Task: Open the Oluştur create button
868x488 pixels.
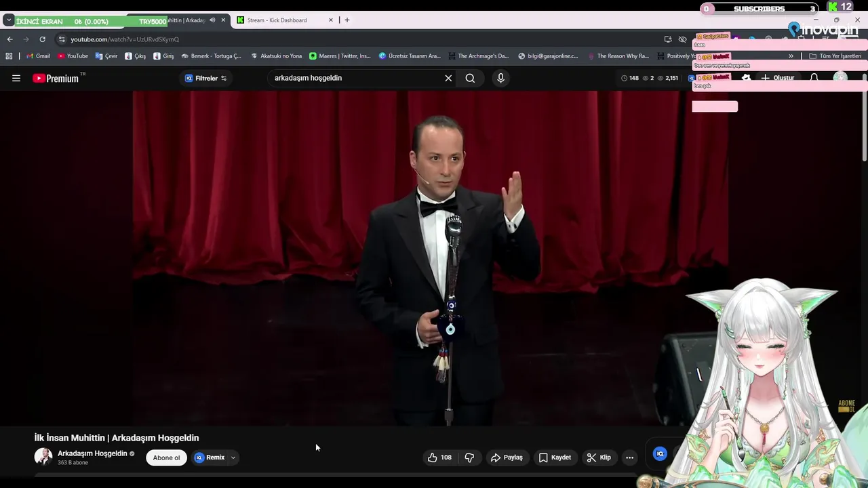Action: pos(777,78)
